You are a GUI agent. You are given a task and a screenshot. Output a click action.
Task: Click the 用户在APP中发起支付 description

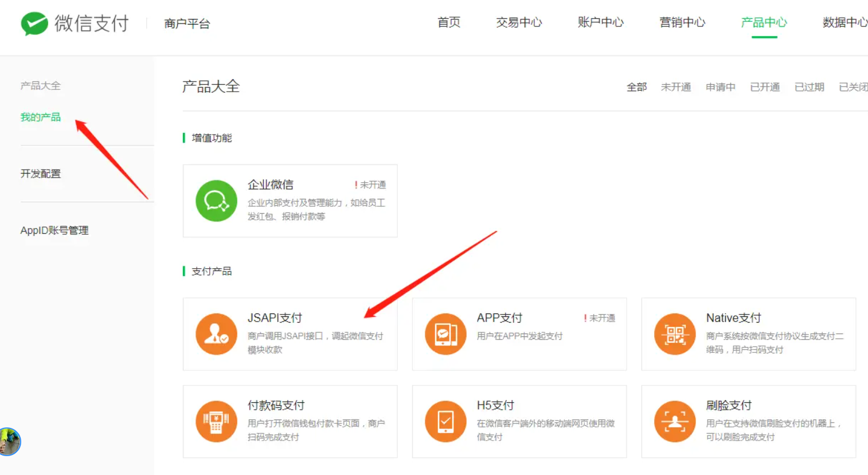click(x=519, y=336)
